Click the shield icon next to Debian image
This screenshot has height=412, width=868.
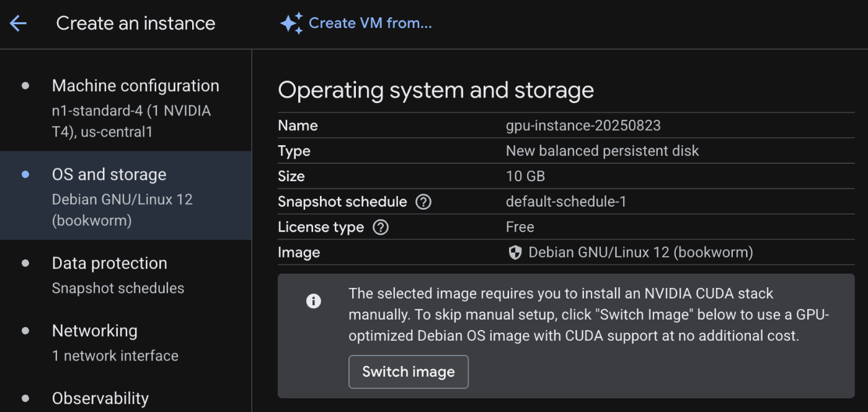pos(515,253)
